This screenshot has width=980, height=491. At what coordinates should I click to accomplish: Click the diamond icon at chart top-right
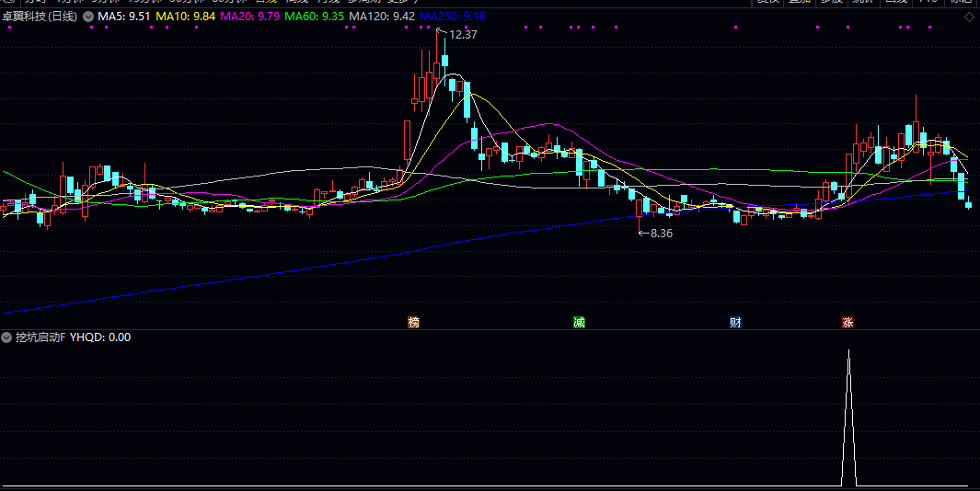[x=969, y=17]
